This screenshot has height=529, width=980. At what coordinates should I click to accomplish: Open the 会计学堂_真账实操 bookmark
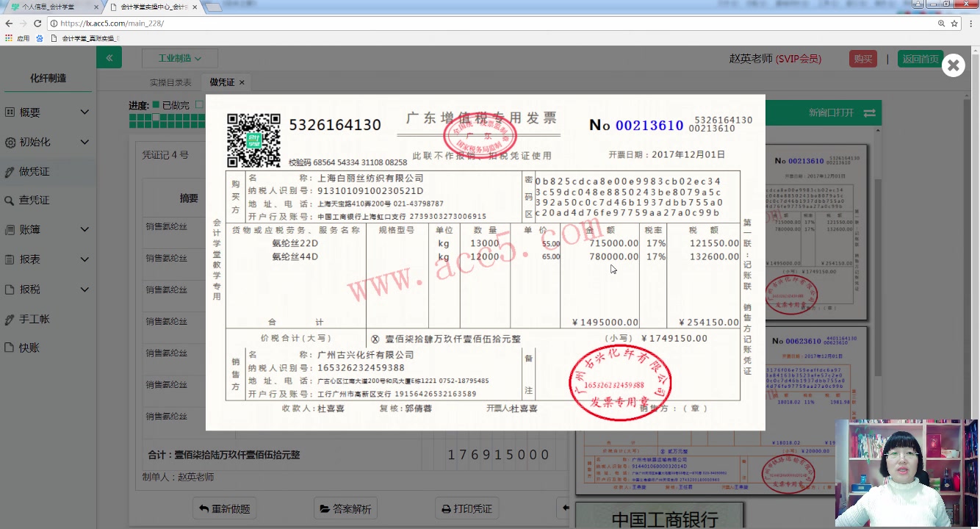coord(84,38)
